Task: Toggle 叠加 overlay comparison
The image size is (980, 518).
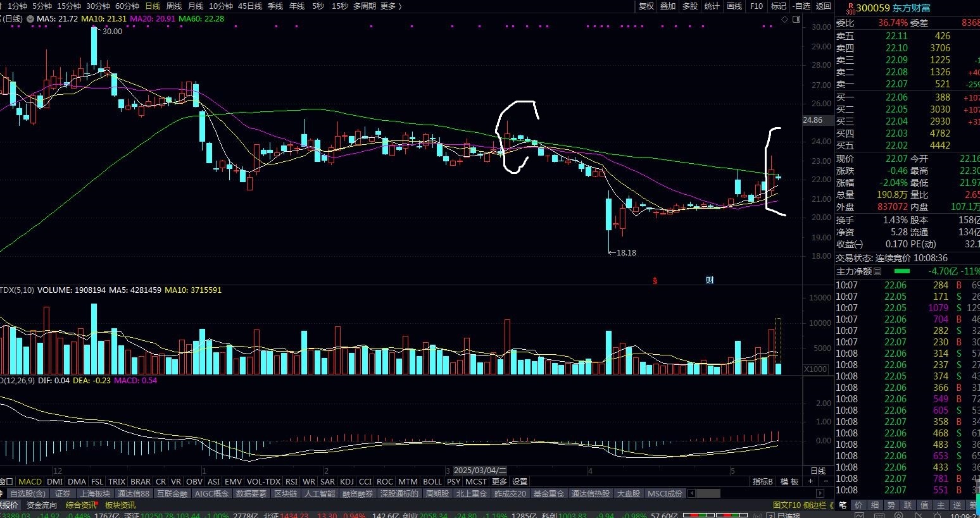Action: pyautogui.click(x=668, y=6)
